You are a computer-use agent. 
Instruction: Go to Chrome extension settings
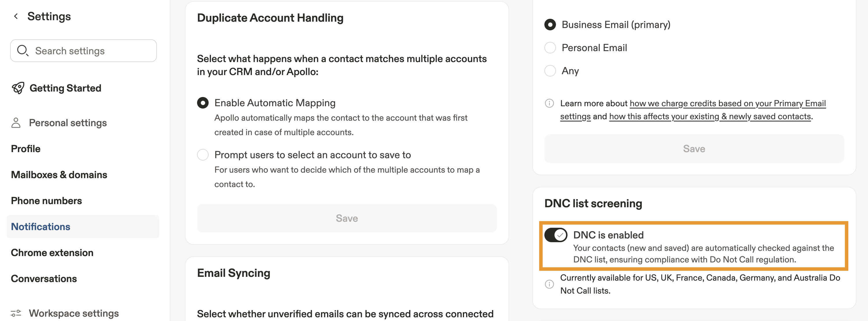click(52, 253)
